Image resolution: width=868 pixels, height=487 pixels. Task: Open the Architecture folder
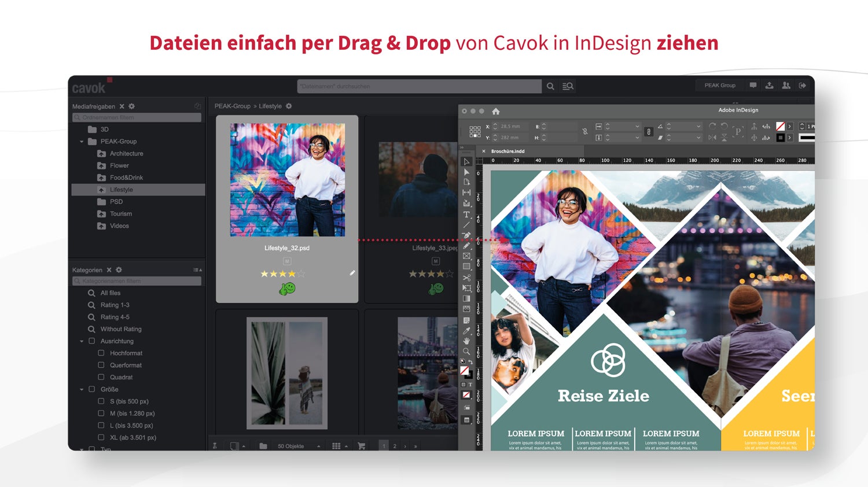click(126, 153)
